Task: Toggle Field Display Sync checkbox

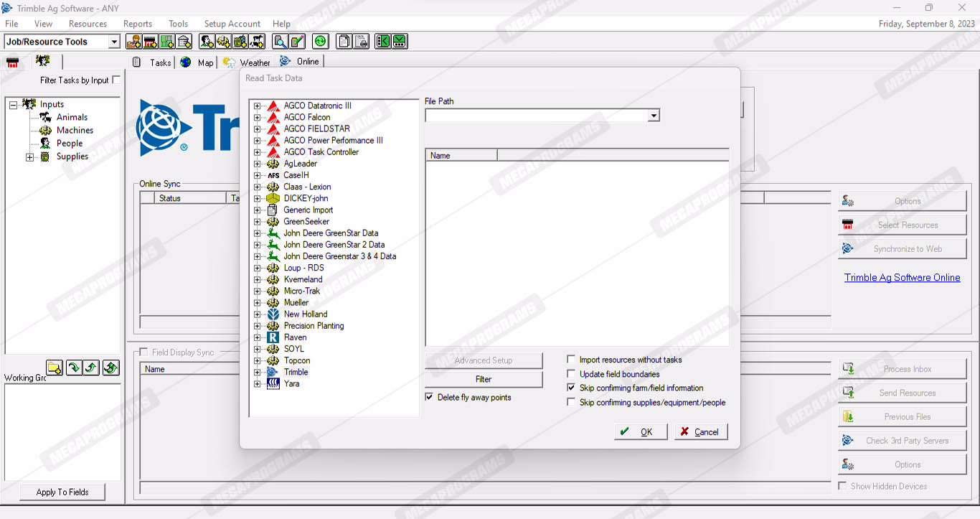Action: point(143,352)
